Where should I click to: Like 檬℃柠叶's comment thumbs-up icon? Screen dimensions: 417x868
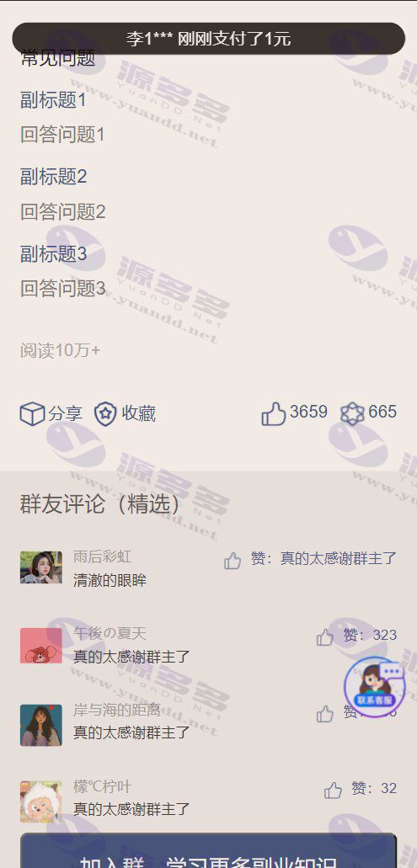333,790
